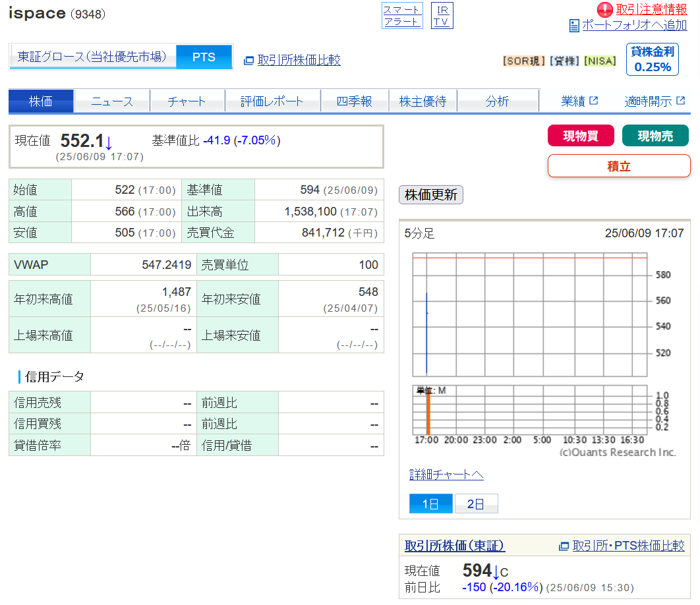Click the 現物売 sell button
The width and height of the screenshot is (700, 605).
tap(655, 136)
